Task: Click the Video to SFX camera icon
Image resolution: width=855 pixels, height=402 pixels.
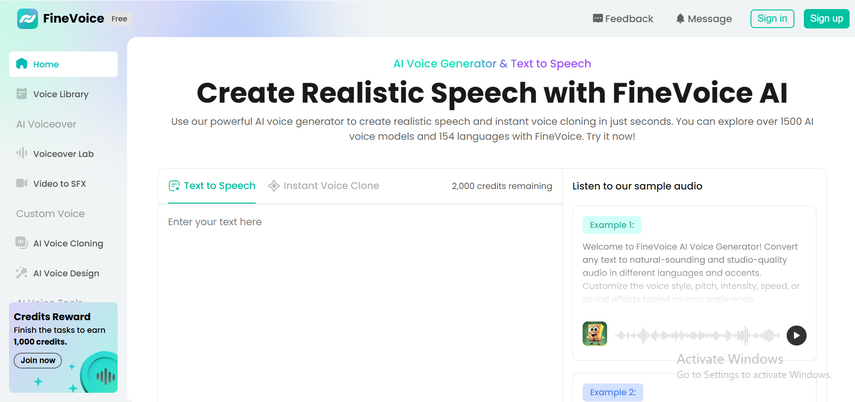Action: [21, 183]
